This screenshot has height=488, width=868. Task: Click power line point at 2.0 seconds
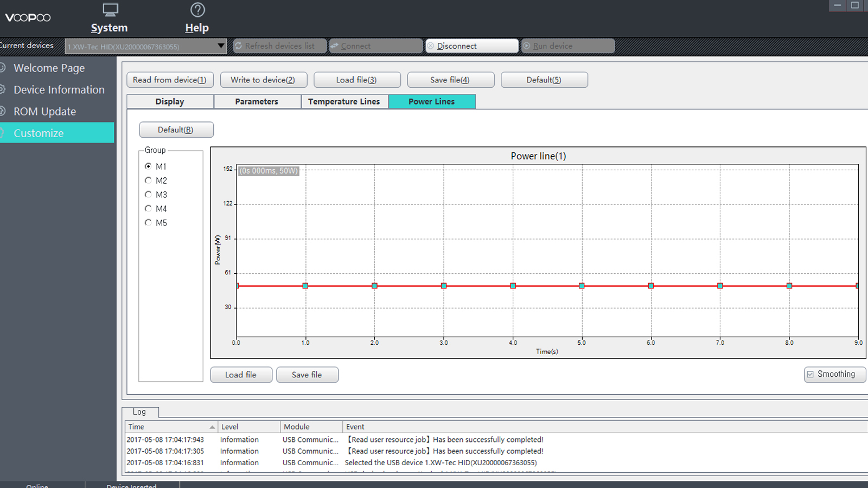[x=374, y=286]
